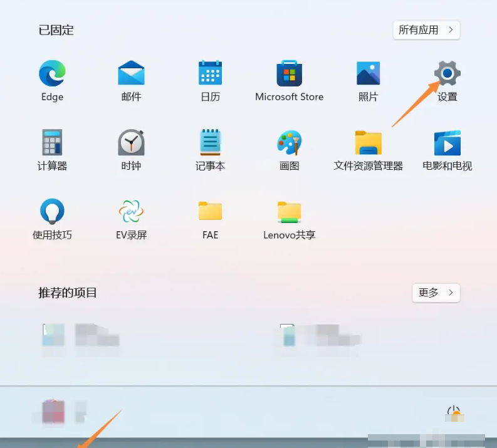Open the user account profile
This screenshot has height=448, width=497.
59,412
